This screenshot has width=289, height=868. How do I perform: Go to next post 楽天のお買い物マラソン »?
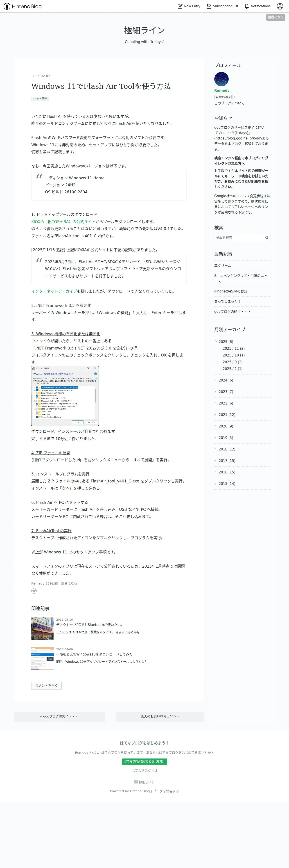point(160,716)
